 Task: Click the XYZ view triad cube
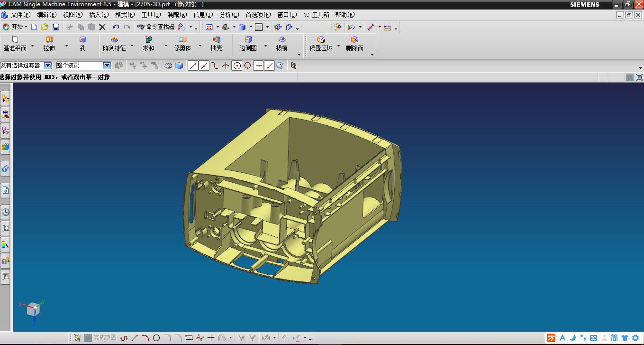[33, 309]
